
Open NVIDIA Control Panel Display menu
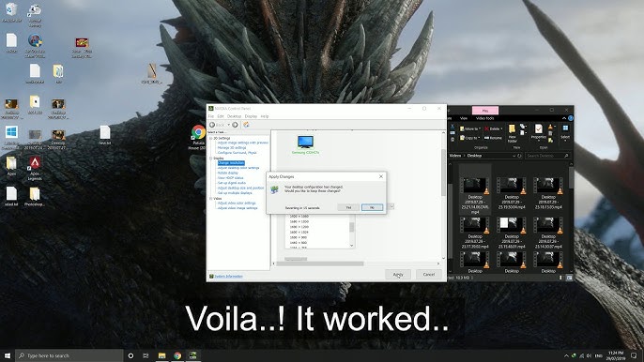pyautogui.click(x=251, y=116)
